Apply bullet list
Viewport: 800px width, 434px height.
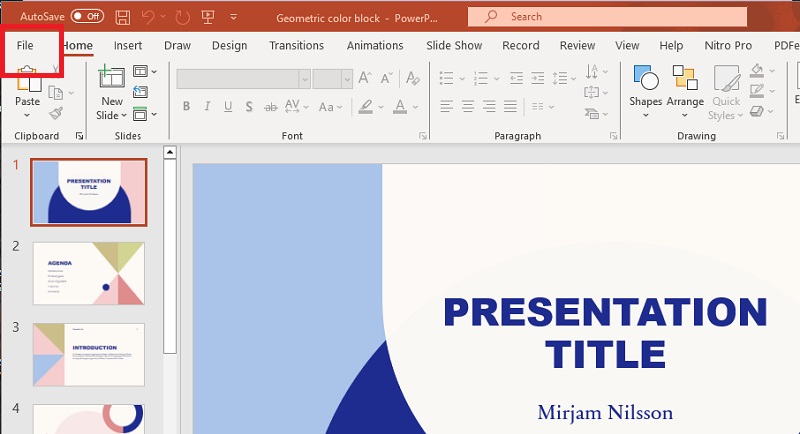point(446,78)
